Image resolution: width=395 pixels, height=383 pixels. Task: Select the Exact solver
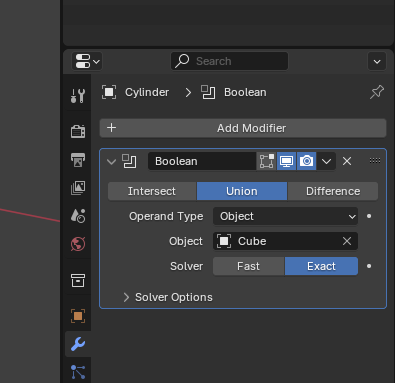[x=321, y=266]
